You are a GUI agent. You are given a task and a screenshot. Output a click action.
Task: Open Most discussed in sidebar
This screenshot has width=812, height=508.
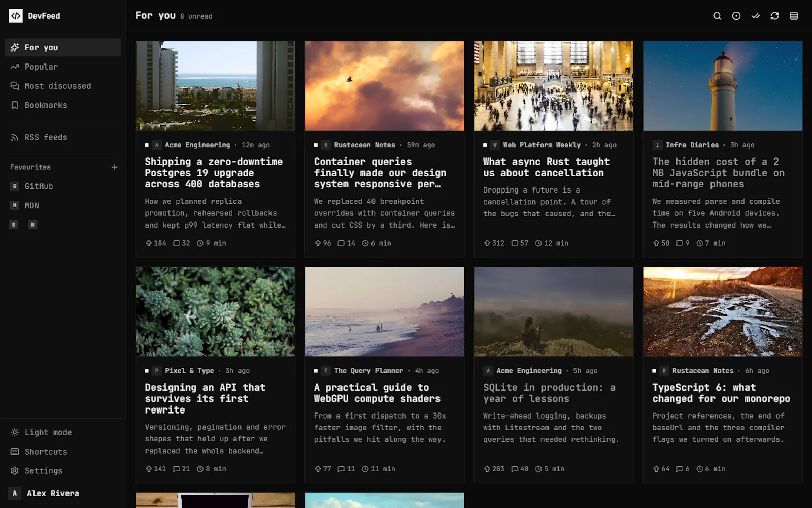coord(63,86)
